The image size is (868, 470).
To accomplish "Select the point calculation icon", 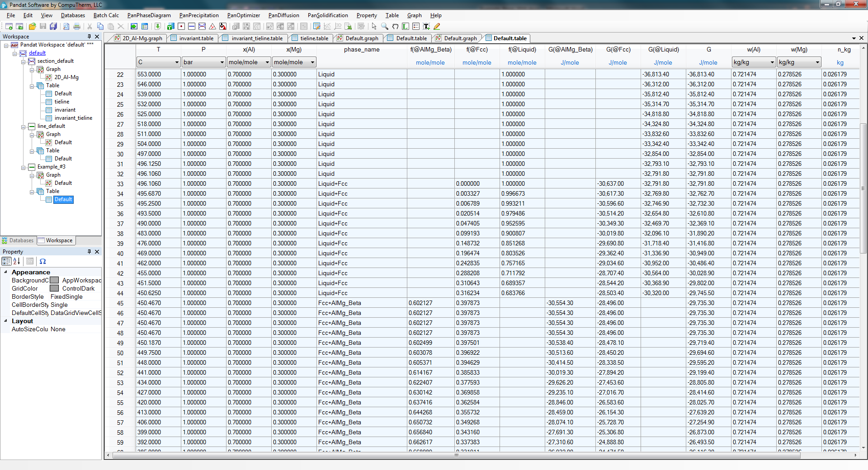I will coord(181,27).
